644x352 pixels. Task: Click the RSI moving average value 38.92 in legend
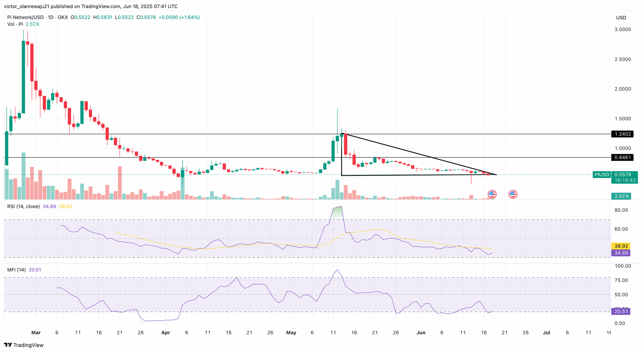[65, 206]
